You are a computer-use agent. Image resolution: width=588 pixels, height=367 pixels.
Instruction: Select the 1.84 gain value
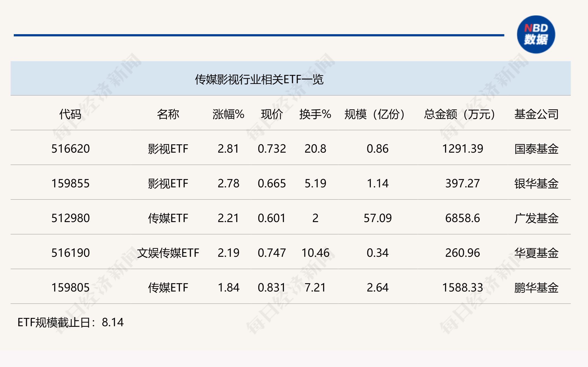(x=228, y=288)
